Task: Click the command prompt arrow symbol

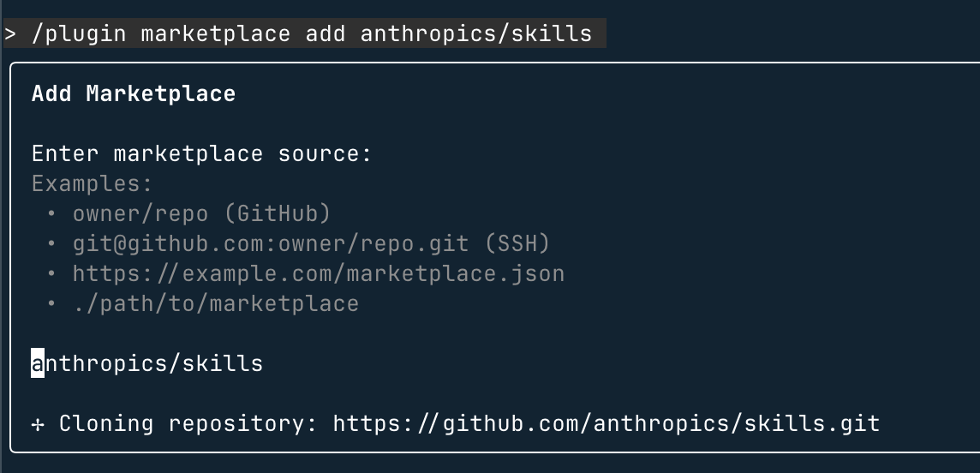Action: point(9,33)
